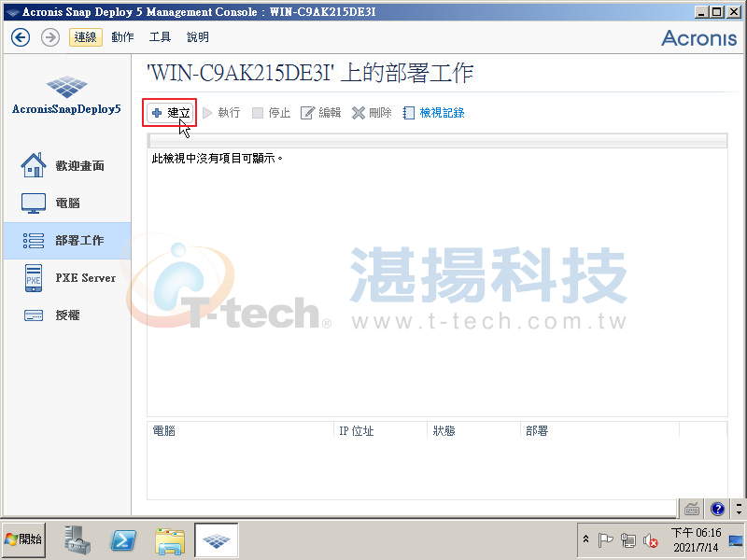This screenshot has width=747, height=560.
Task: Open PXE Server in the sidebar
Action: pos(67,278)
